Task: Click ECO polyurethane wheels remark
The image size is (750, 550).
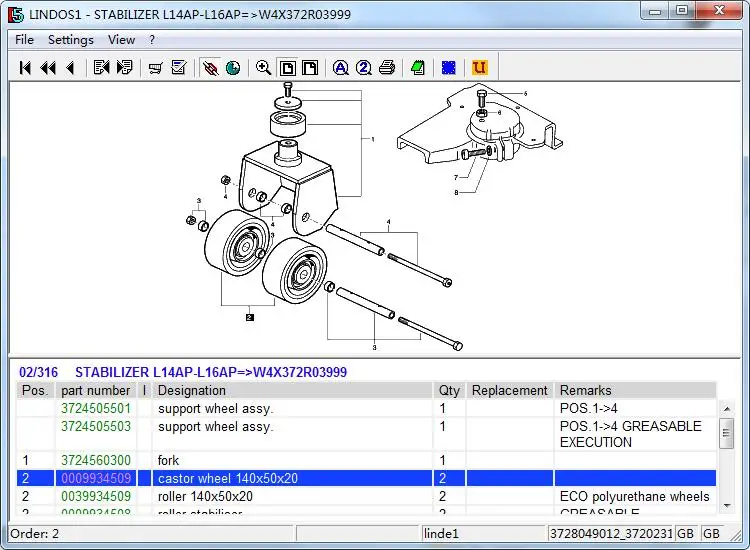Action: pyautogui.click(x=634, y=496)
